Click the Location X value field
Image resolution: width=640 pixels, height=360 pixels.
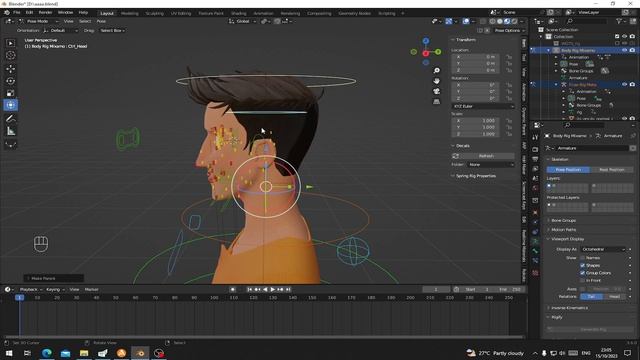(x=475, y=57)
